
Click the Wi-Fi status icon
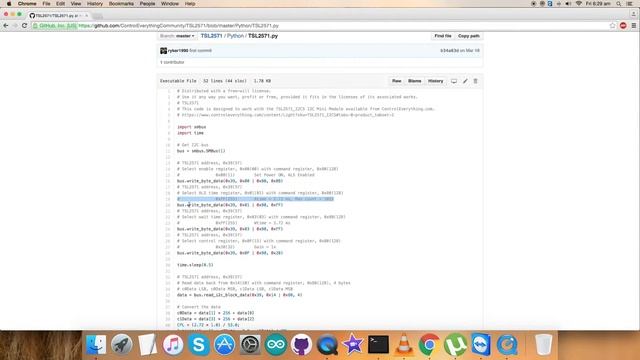click(x=578, y=4)
